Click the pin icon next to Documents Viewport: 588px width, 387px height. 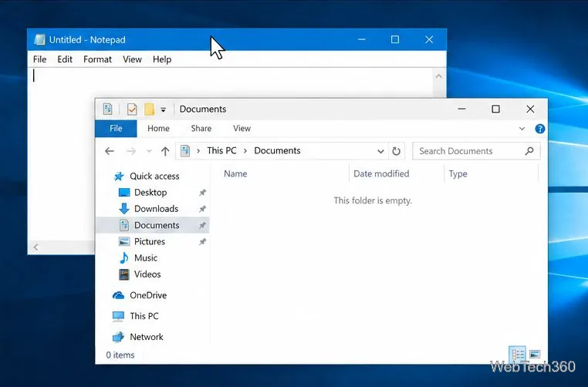click(202, 225)
